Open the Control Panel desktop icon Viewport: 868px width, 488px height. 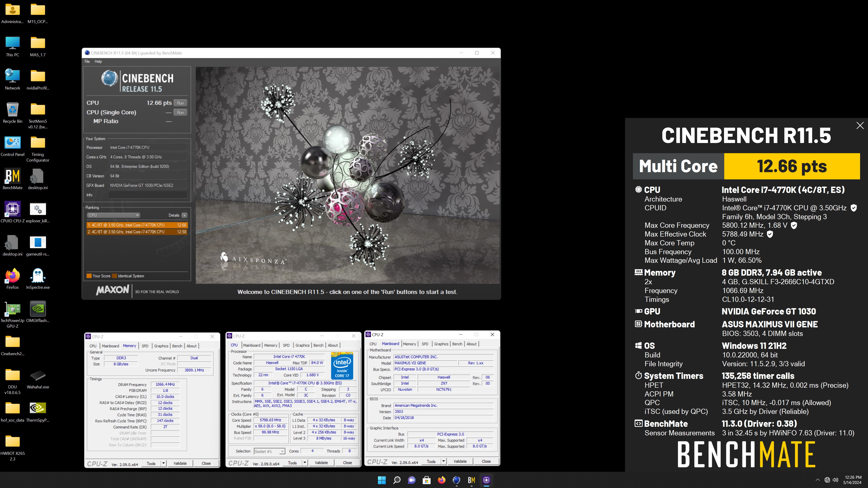tap(12, 146)
